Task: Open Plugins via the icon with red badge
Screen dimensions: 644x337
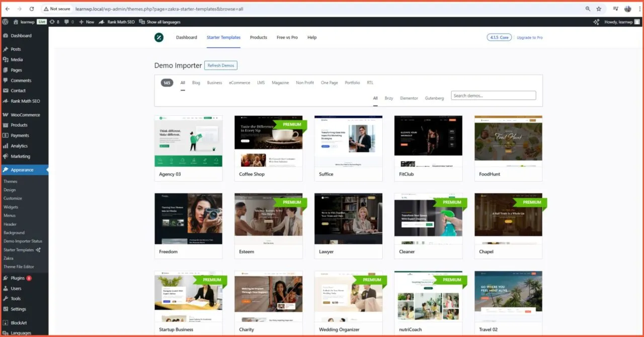Action: (x=7, y=278)
